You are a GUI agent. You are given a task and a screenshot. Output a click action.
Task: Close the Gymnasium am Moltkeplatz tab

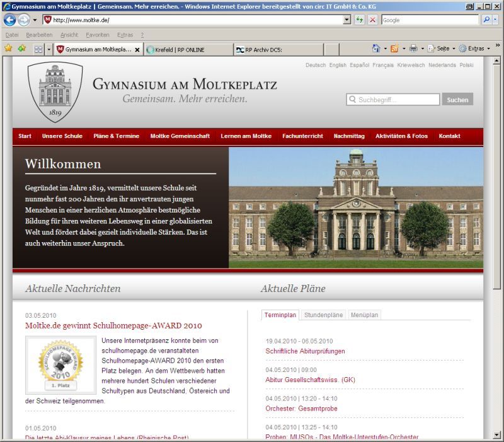pyautogui.click(x=137, y=50)
